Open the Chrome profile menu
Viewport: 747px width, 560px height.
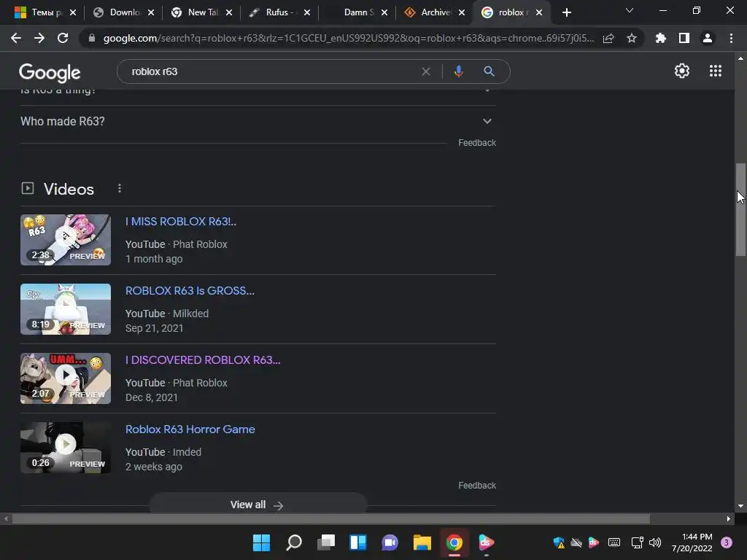click(x=708, y=38)
